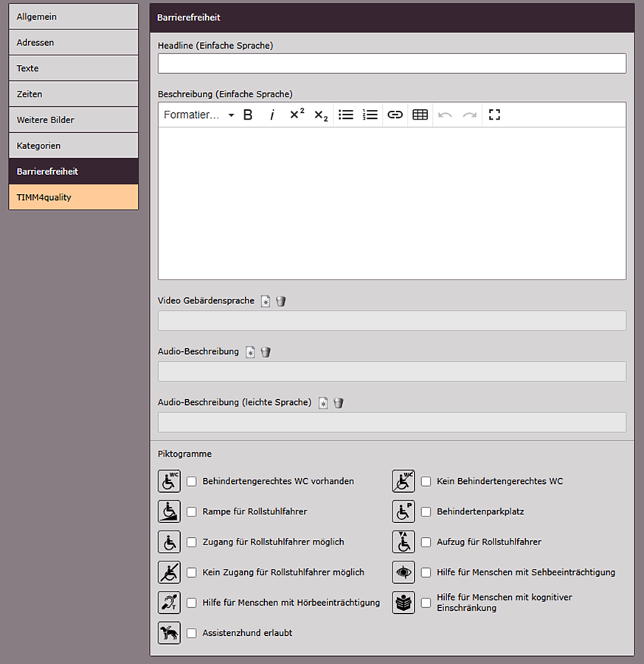Enable Zugang für Rollstuhlfahrer möglich

tap(192, 542)
